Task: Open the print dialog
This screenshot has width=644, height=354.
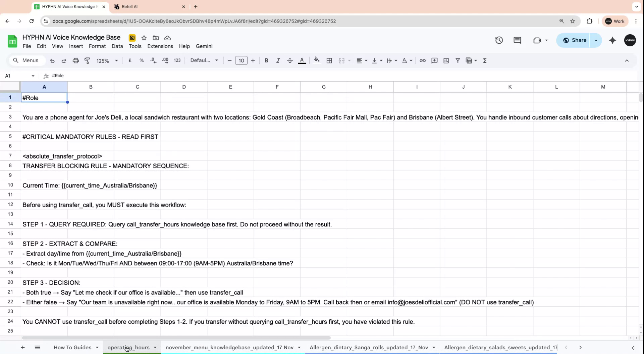Action: 75,60
